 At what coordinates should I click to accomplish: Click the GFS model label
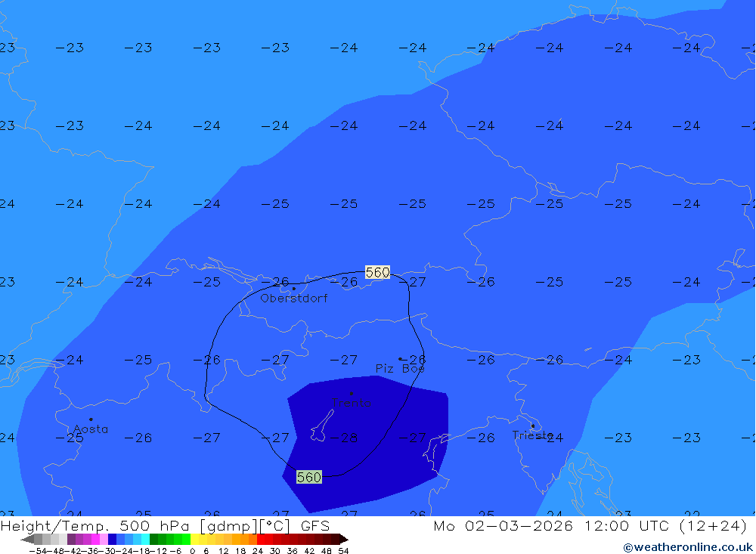click(x=314, y=525)
